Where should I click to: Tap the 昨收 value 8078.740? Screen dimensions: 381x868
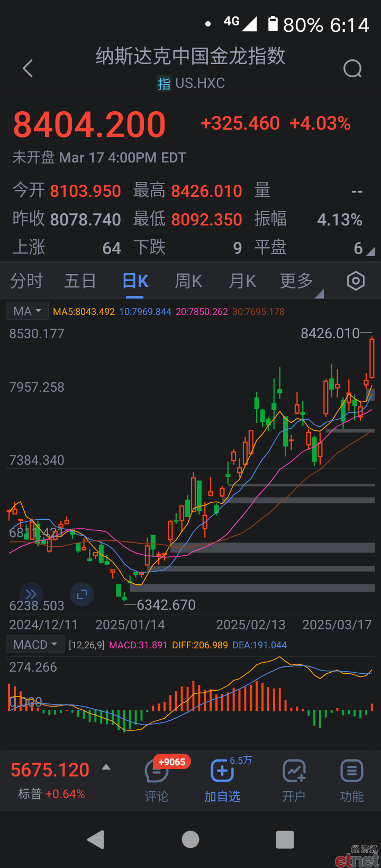[x=86, y=220]
